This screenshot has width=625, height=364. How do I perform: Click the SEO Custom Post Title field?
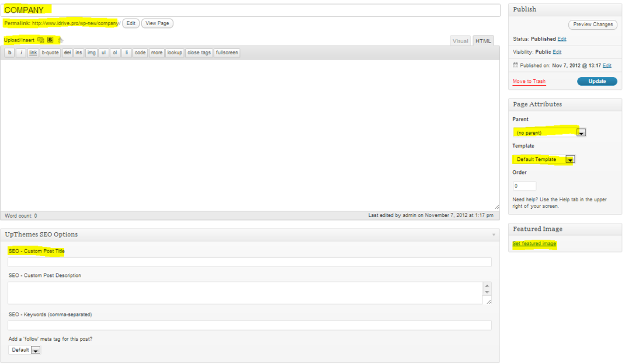pyautogui.click(x=249, y=262)
